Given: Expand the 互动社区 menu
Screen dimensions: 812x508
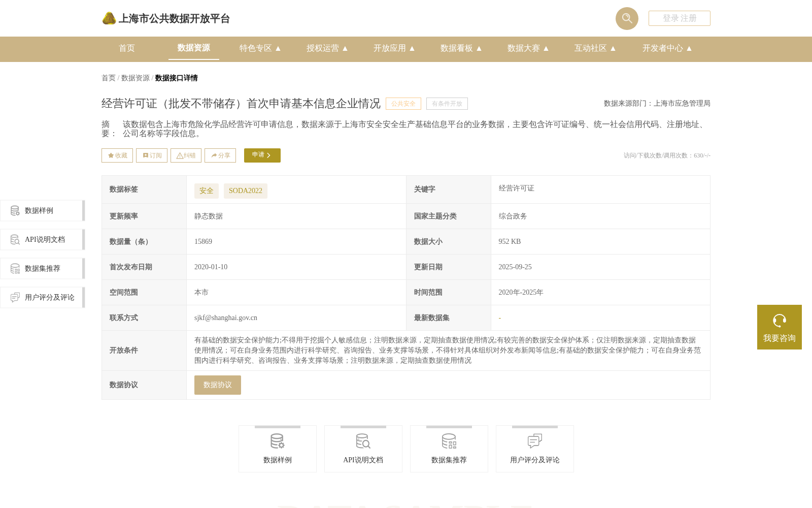Looking at the screenshot, I should [x=595, y=48].
